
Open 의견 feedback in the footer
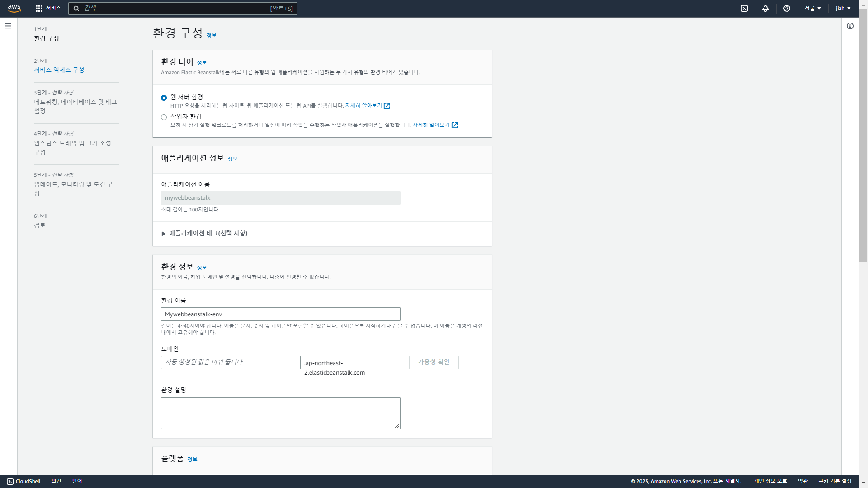pyautogui.click(x=56, y=481)
